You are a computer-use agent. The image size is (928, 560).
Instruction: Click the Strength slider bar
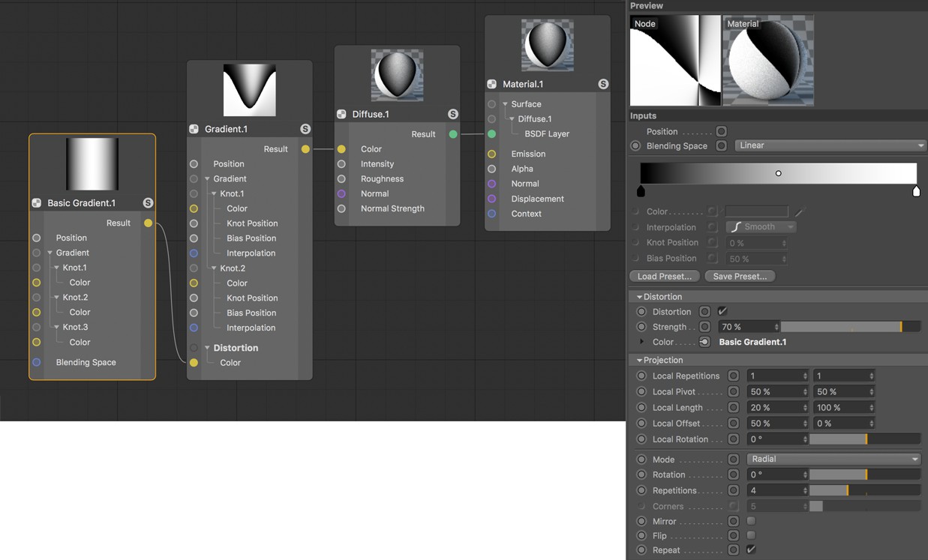pos(850,327)
